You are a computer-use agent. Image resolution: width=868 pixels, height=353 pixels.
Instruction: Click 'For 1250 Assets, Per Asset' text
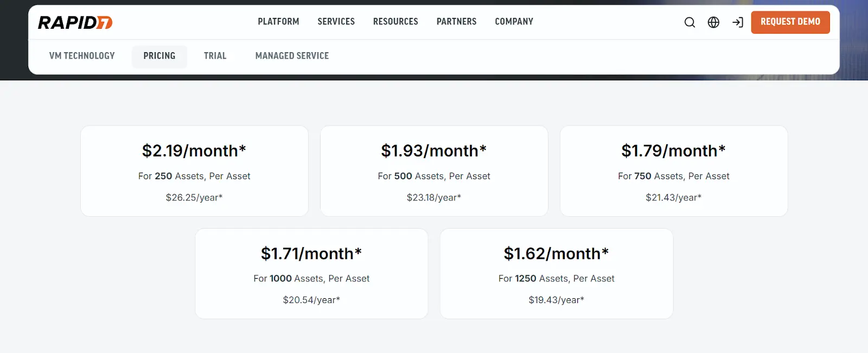click(557, 279)
